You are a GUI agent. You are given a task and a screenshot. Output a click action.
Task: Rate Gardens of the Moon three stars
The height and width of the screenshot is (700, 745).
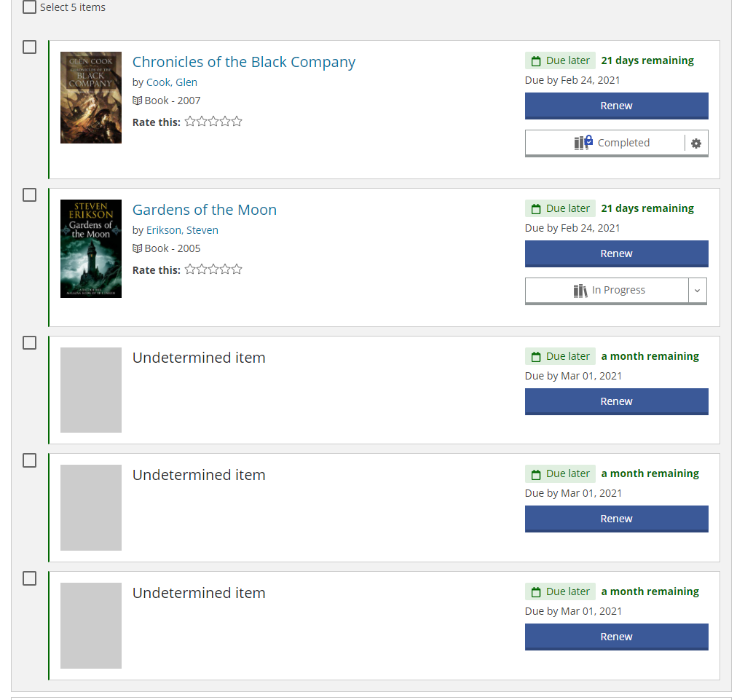tap(213, 269)
